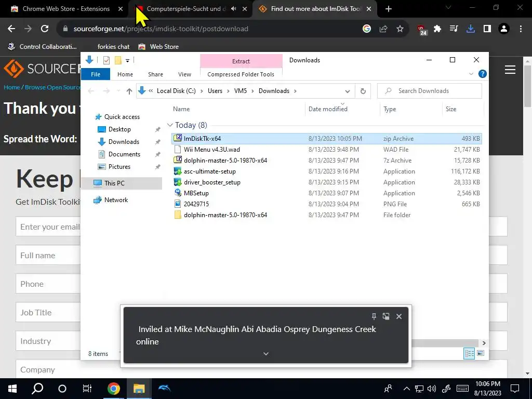Switch to details view icon in status bar
532x399 pixels.
coord(470,353)
